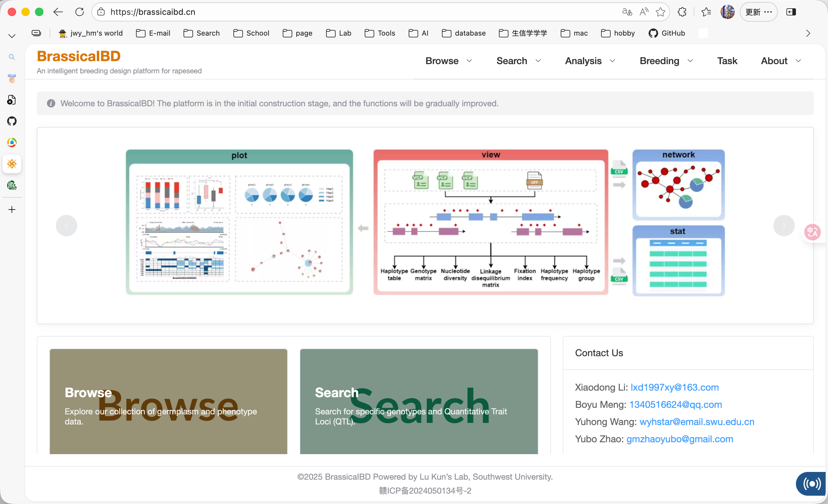Click plus icon to add sidebar app
This screenshot has height=504, width=828.
pyautogui.click(x=12, y=210)
